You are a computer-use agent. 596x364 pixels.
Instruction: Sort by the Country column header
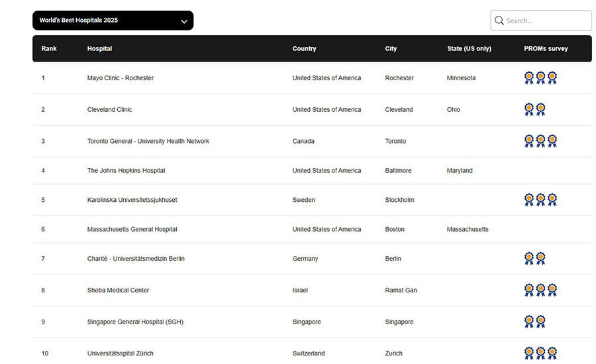304,48
